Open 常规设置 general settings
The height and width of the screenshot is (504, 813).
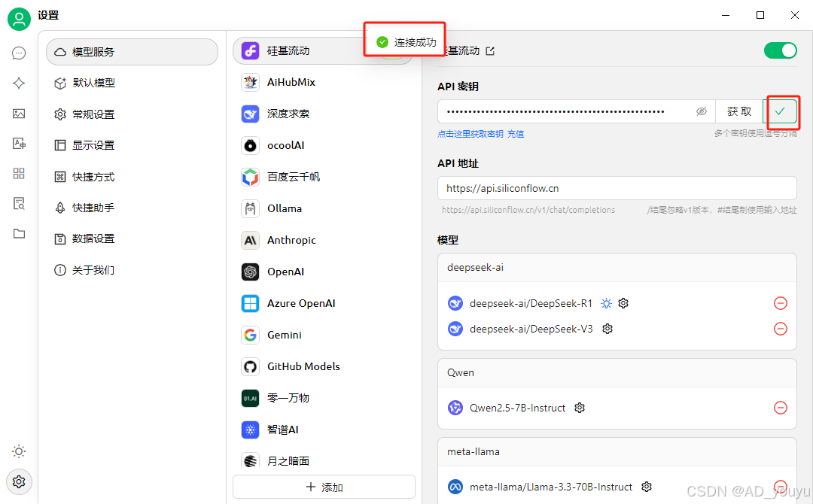point(132,114)
